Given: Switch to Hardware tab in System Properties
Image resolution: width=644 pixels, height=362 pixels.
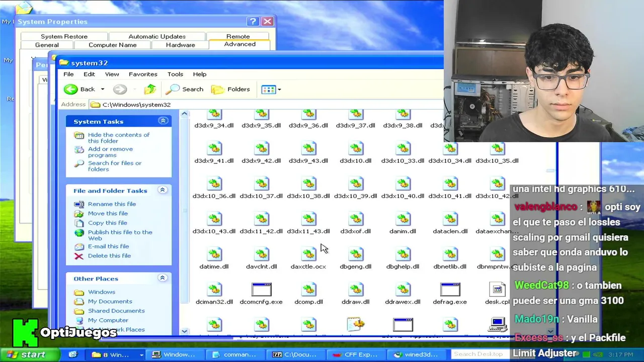Looking at the screenshot, I should coord(180,45).
